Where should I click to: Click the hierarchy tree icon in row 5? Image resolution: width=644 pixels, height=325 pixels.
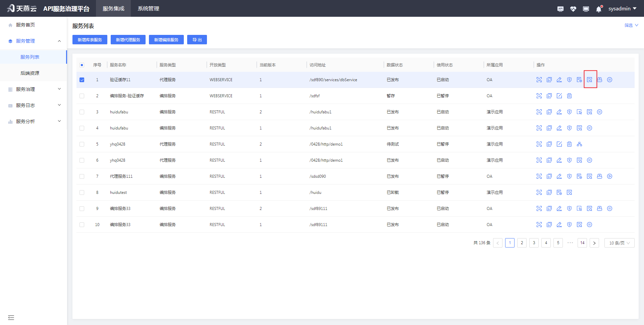[x=579, y=144]
